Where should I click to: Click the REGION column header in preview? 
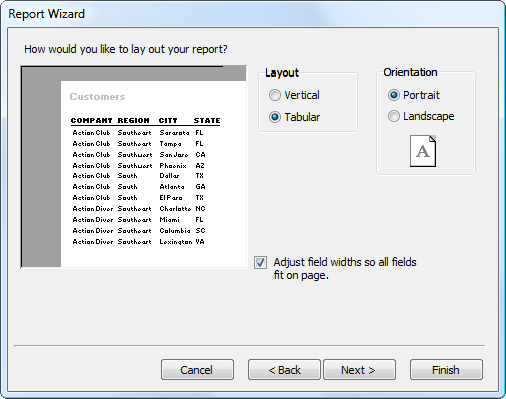pyautogui.click(x=133, y=120)
